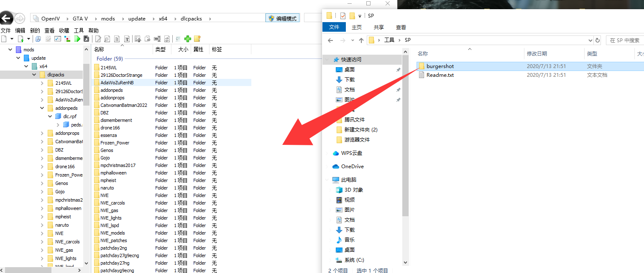This screenshot has height=273, width=644.
Task: Click the import file icon with green arrow
Action: pyautogui.click(x=21, y=39)
